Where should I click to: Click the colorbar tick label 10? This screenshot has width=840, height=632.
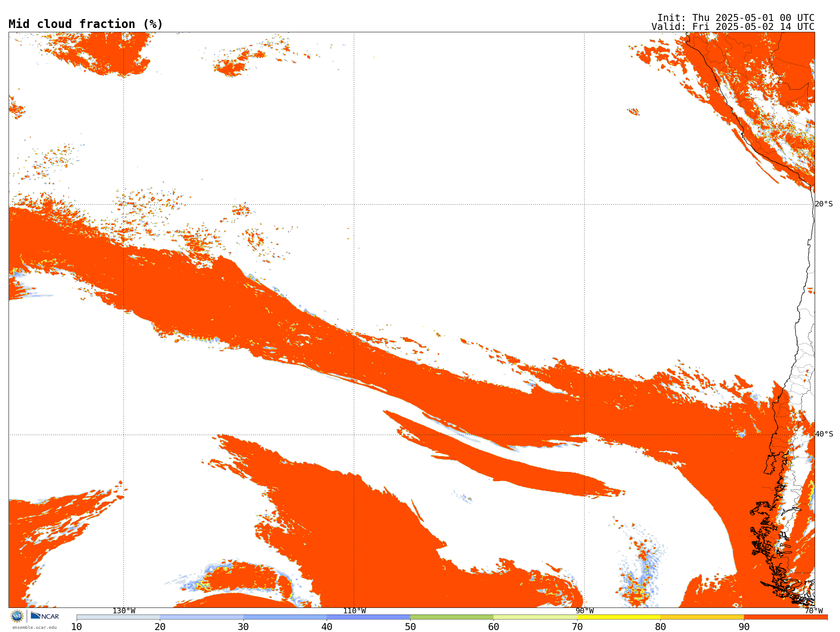[x=77, y=627]
